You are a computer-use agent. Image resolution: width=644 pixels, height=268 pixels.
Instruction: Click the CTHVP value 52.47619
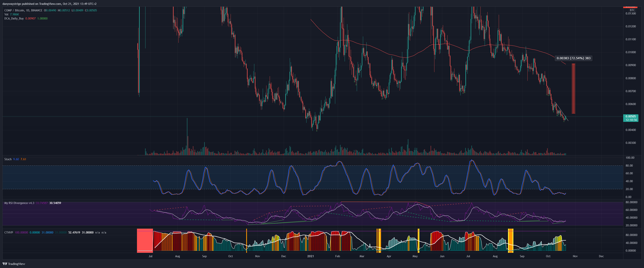74,233
